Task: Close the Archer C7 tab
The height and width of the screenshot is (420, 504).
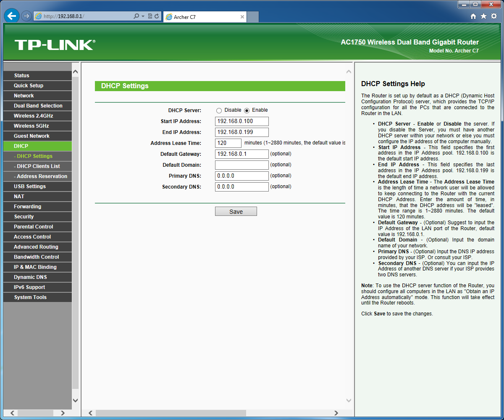Action: coord(242,17)
